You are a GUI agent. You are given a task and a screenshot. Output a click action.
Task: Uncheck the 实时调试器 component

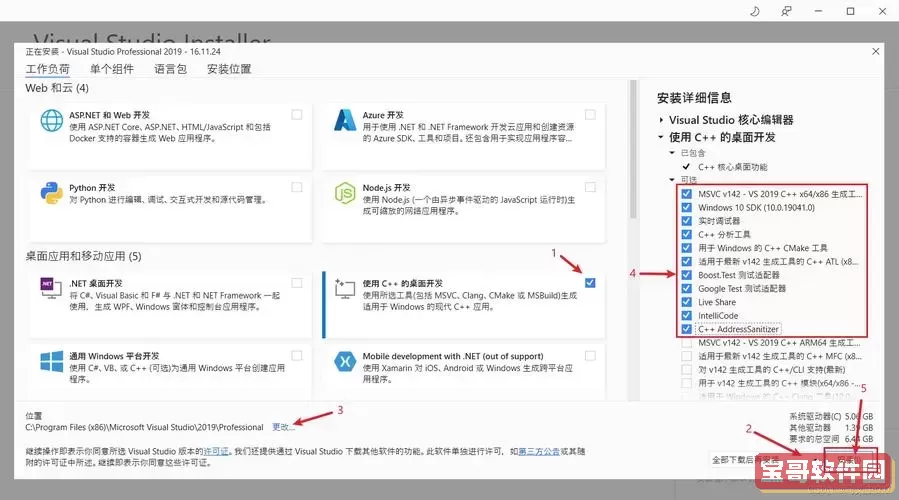tap(686, 221)
